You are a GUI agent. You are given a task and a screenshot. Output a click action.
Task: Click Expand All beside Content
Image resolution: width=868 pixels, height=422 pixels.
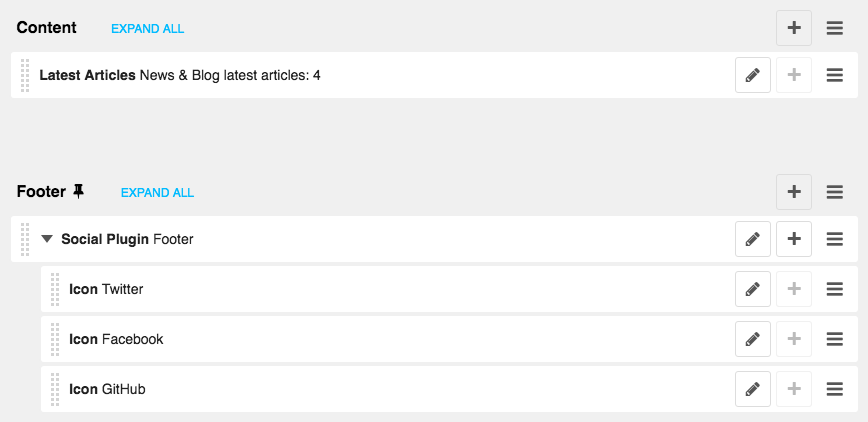tap(148, 29)
